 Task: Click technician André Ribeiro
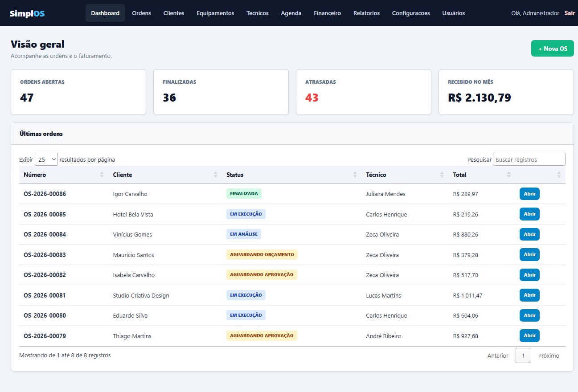(383, 336)
